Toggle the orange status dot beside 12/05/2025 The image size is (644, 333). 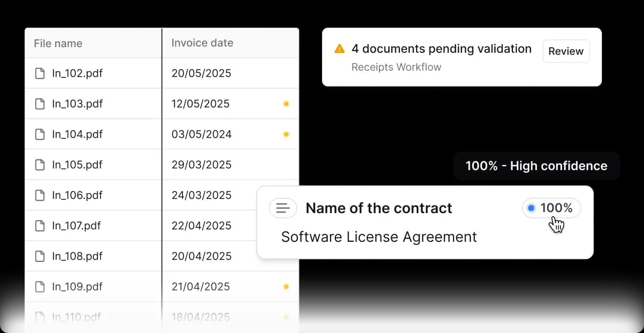point(286,103)
